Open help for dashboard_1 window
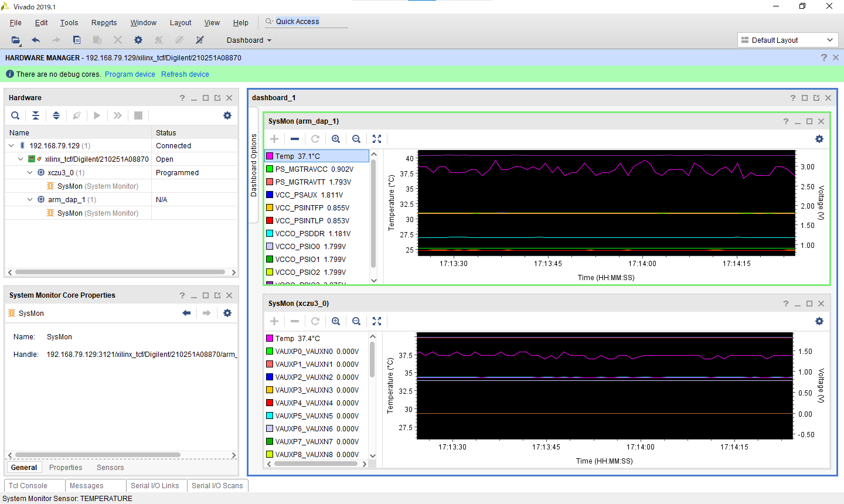 793,98
